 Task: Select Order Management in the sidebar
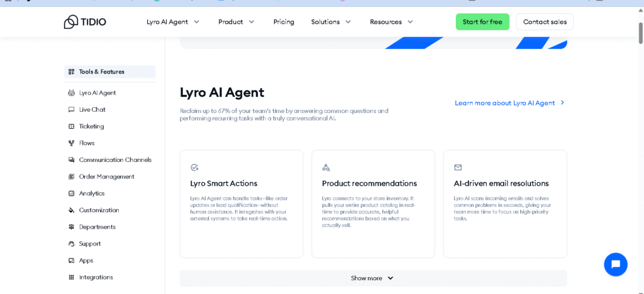click(106, 177)
